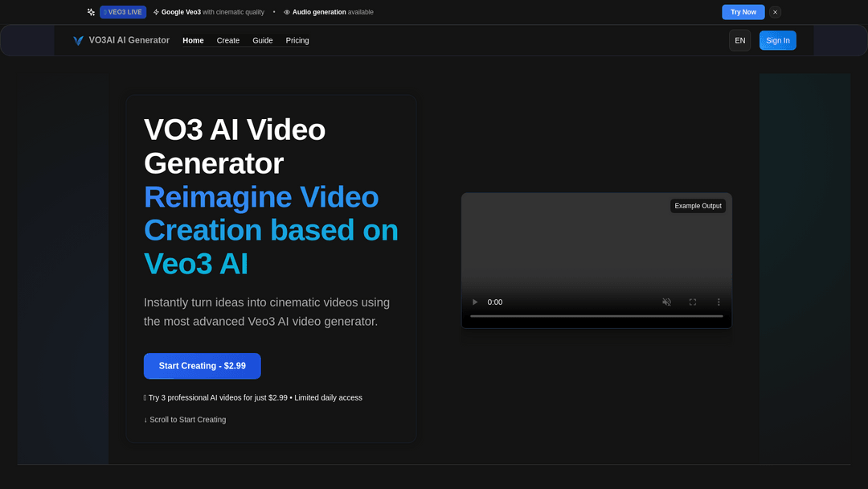
Task: Click the Audio generation available text
Action: (333, 12)
